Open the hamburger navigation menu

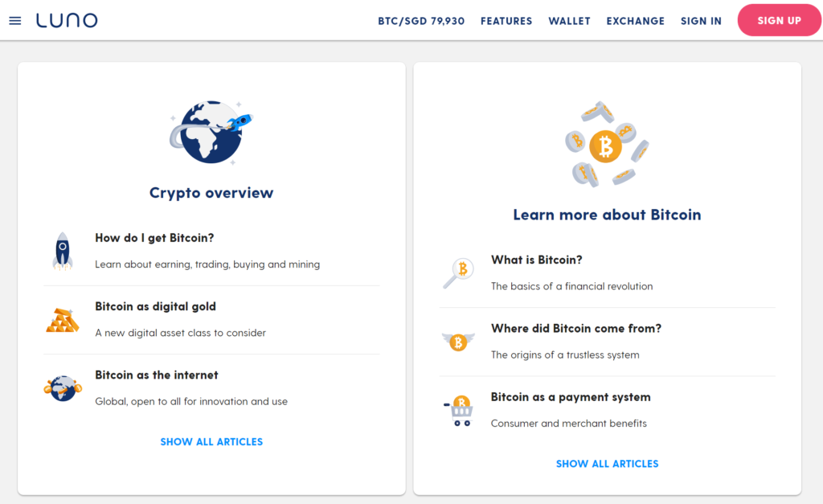[14, 20]
